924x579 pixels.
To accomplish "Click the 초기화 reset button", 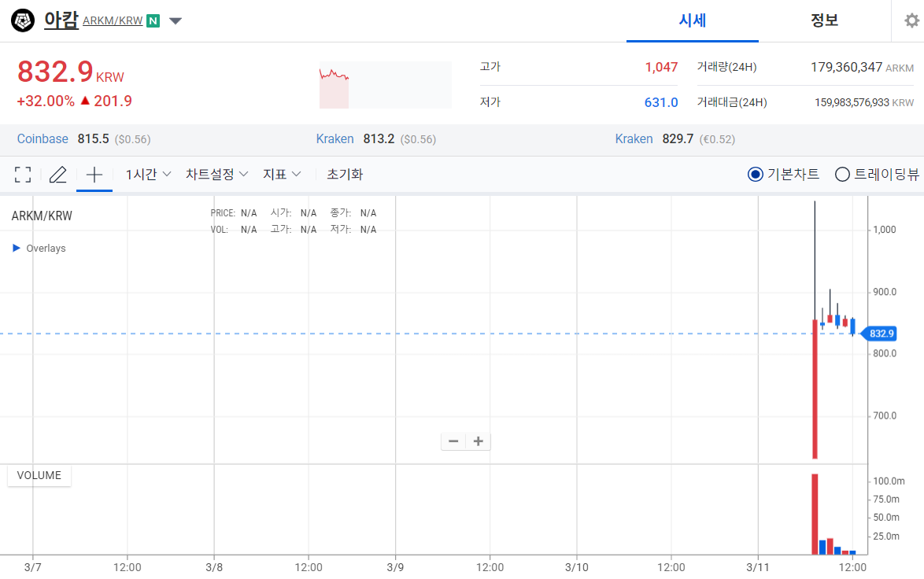I will tap(345, 175).
